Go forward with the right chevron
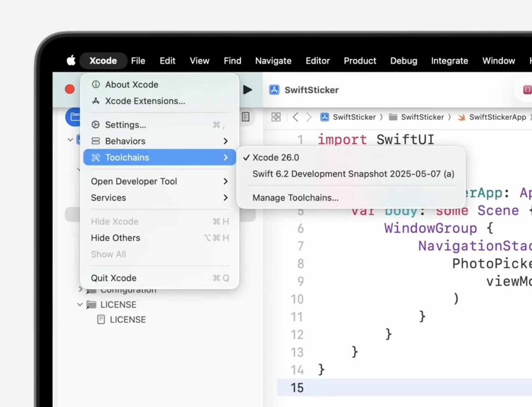The width and height of the screenshot is (532, 407). click(x=309, y=117)
